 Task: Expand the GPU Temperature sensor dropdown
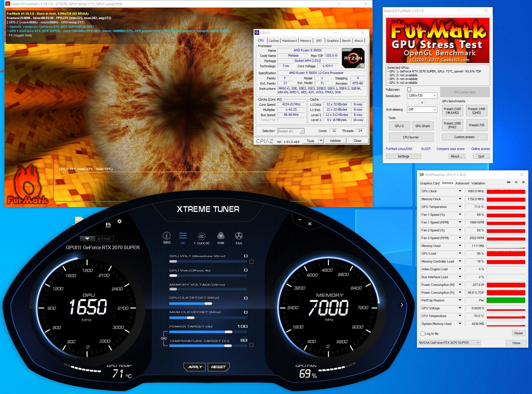(x=460, y=207)
